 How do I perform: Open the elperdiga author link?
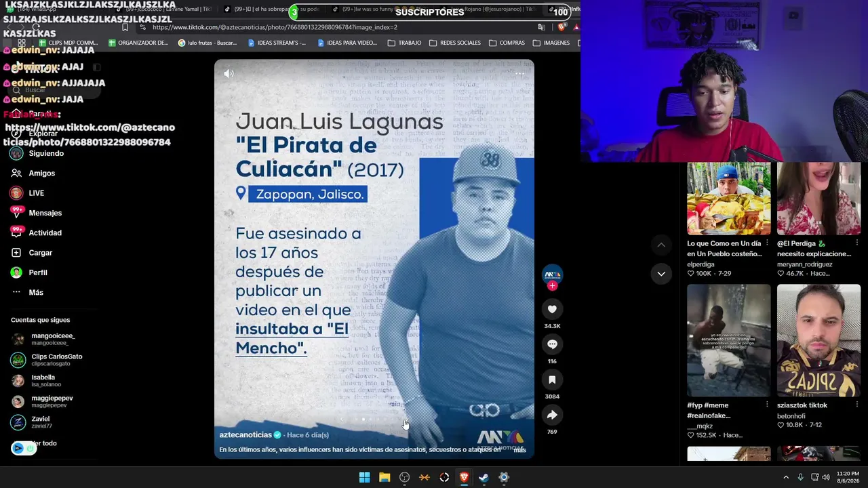click(x=701, y=264)
